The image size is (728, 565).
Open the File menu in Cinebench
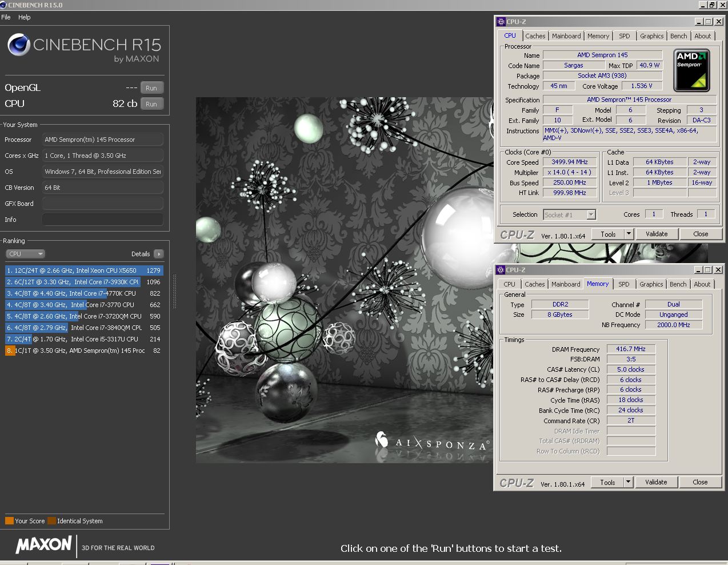(6, 17)
